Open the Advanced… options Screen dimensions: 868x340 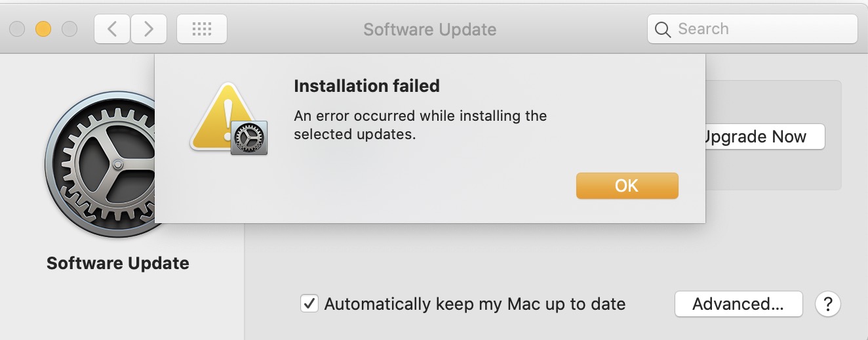pyautogui.click(x=738, y=304)
